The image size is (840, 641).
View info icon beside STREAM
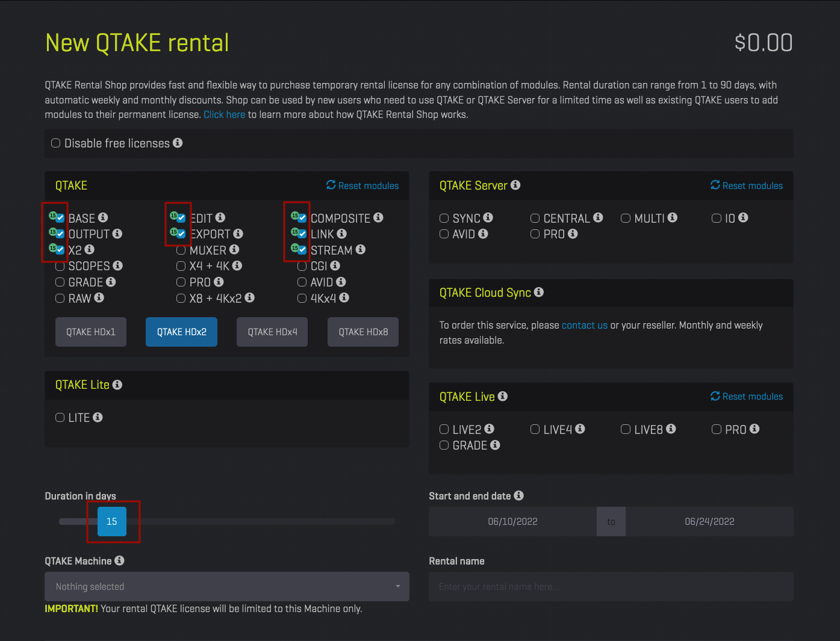click(361, 249)
